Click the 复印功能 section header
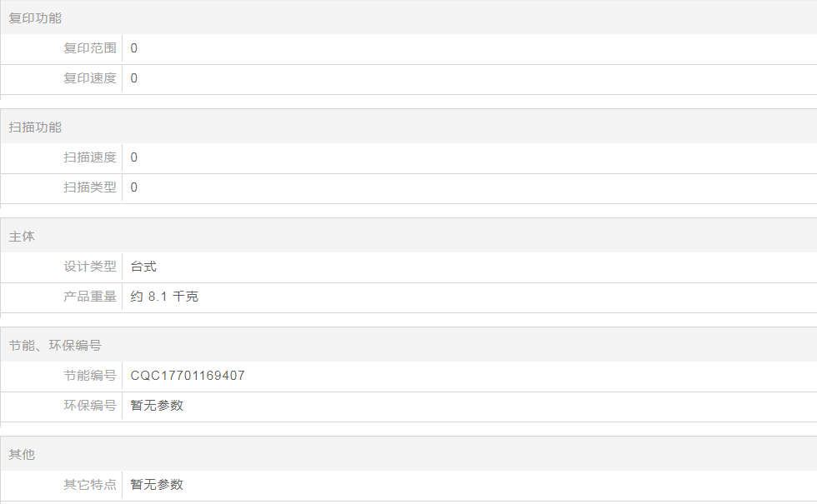Viewport: 817px width, 504px height. [x=35, y=18]
